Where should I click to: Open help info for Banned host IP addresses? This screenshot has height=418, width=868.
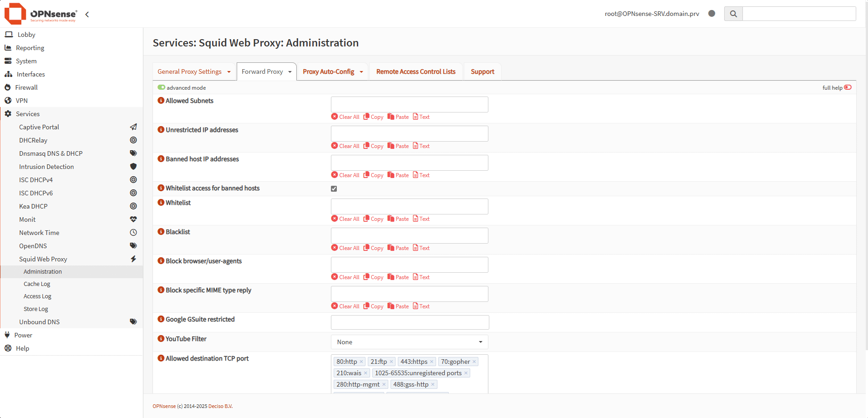coord(161,159)
